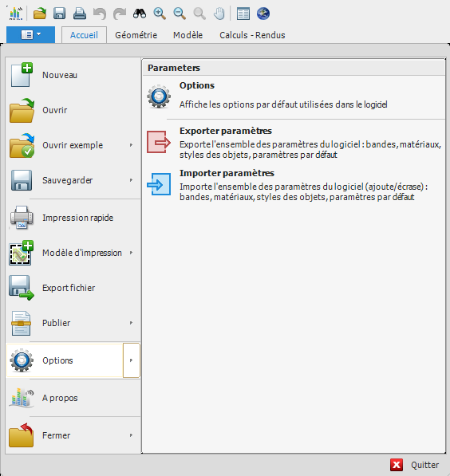Click the Quitter button
The height and width of the screenshot is (476, 450).
pos(415,465)
